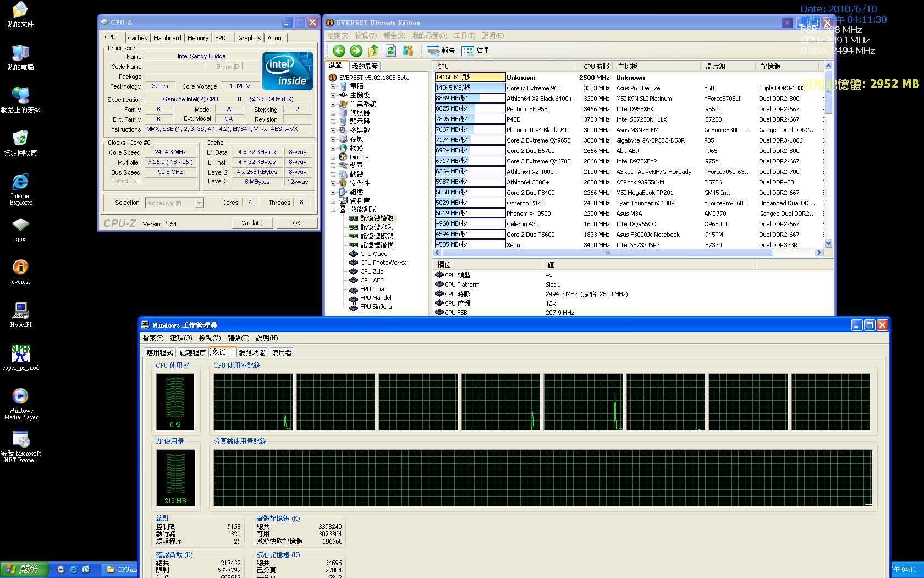The image size is (924, 578).
Task: Collapse the 效能測試 benchmark node
Action: point(333,209)
